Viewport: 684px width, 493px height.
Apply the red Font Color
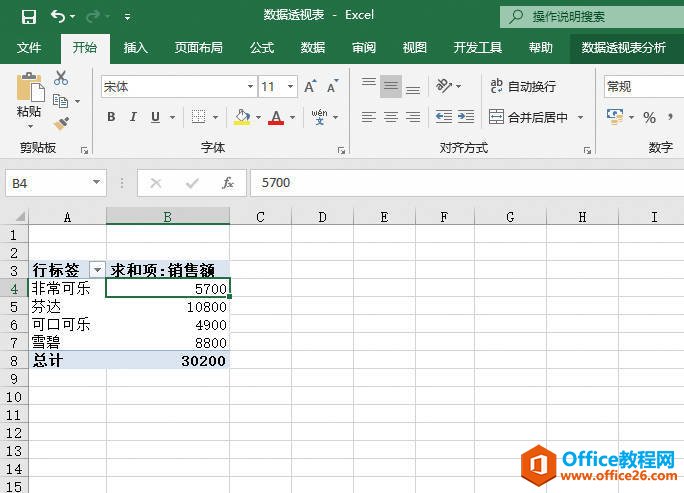point(276,117)
